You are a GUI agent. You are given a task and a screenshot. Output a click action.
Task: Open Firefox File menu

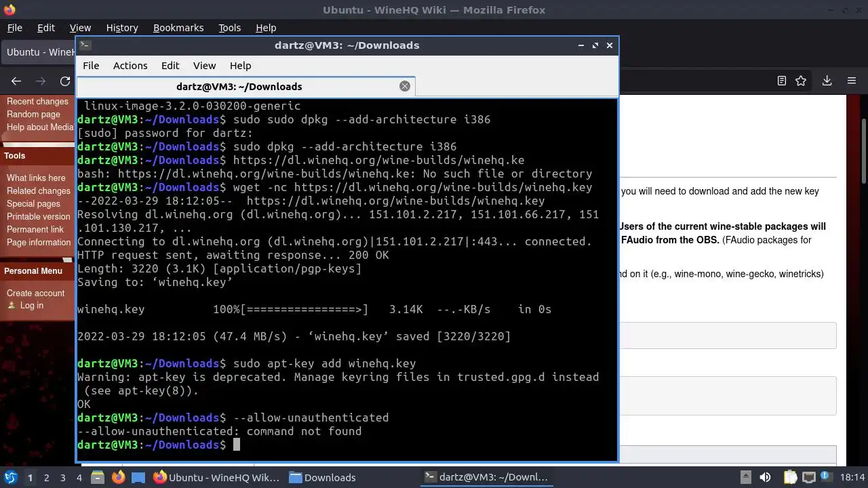[x=14, y=28]
